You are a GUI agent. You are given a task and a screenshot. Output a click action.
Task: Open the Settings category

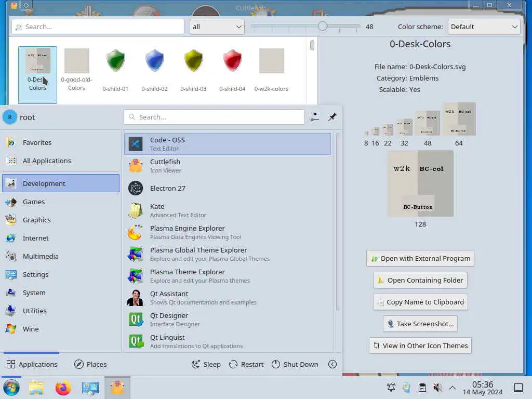[61, 274]
